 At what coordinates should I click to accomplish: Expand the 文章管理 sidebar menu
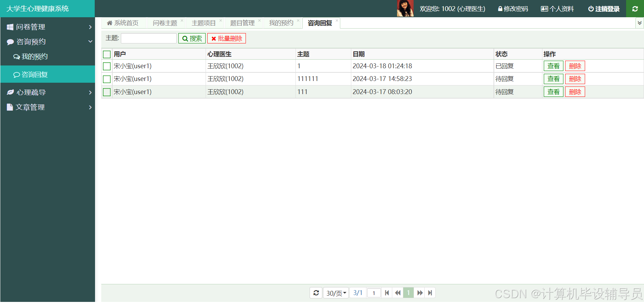(48, 107)
